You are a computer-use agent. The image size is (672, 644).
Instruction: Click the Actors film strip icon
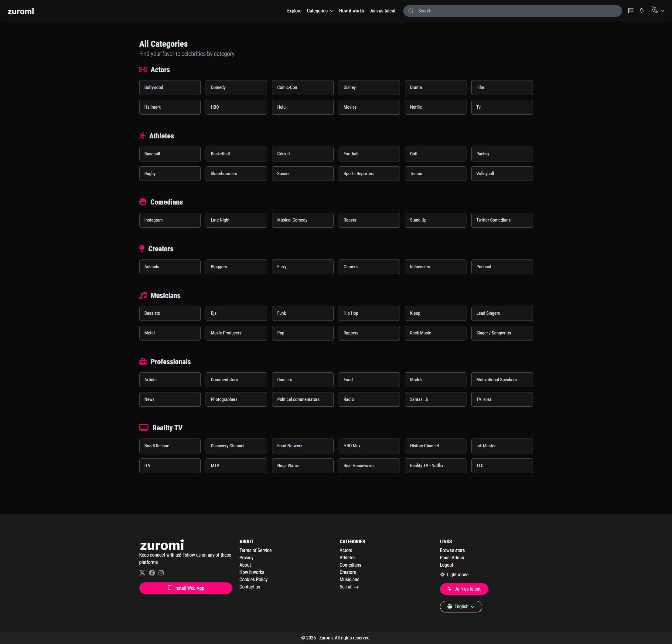coord(143,69)
